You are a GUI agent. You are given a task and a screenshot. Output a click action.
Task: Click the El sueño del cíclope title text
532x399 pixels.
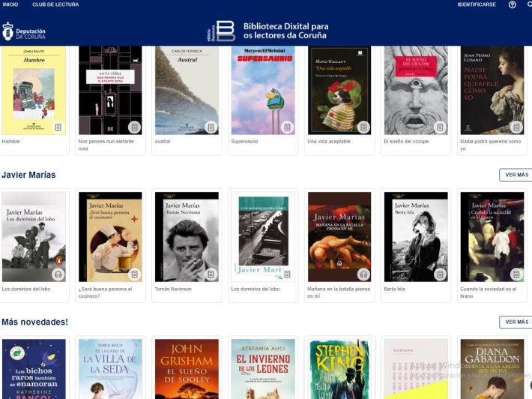pos(406,141)
